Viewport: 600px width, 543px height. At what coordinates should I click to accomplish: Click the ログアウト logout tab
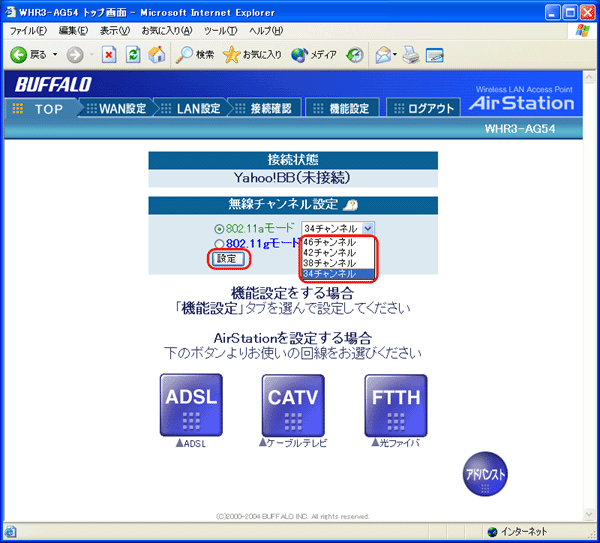pos(423,109)
